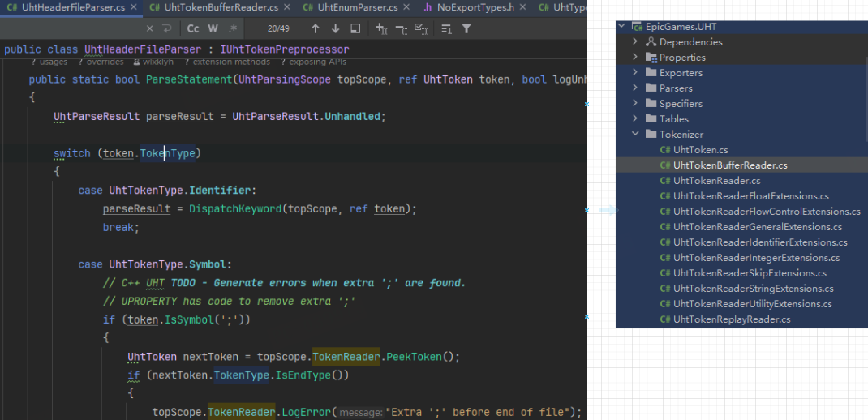Open search filter funnel options
Image resolution: width=868 pixels, height=420 pixels.
466,28
